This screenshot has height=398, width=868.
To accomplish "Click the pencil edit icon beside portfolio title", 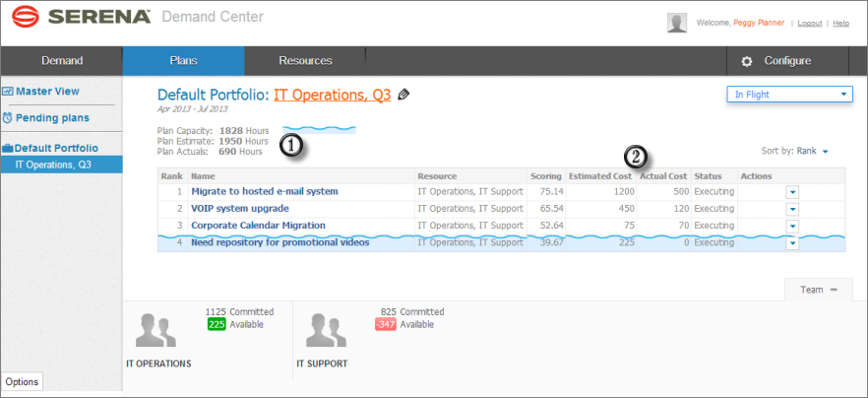I will pyautogui.click(x=403, y=95).
